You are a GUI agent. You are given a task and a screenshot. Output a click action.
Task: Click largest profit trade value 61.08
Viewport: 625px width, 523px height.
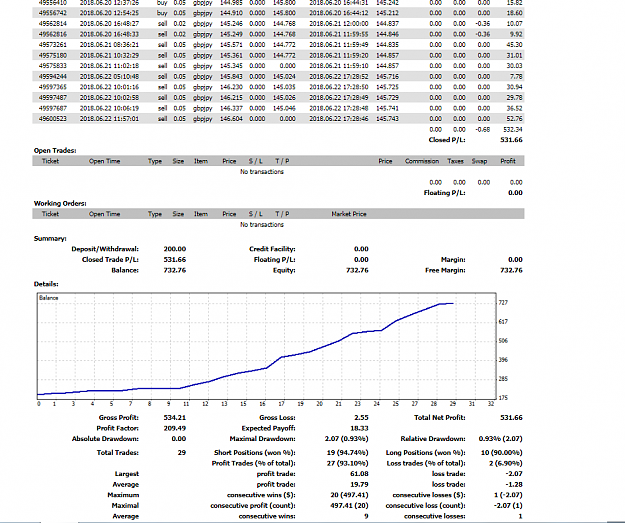tap(360, 474)
